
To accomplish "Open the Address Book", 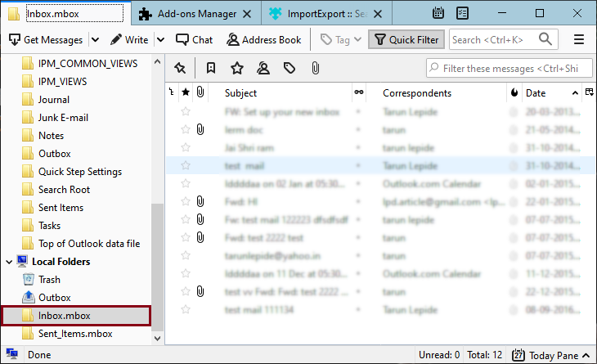I will tap(263, 39).
